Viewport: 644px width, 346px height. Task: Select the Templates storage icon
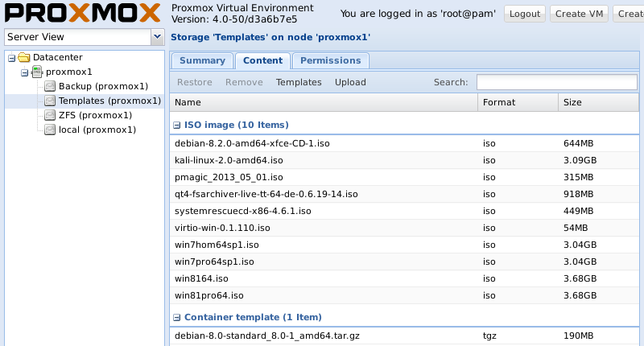(50, 101)
